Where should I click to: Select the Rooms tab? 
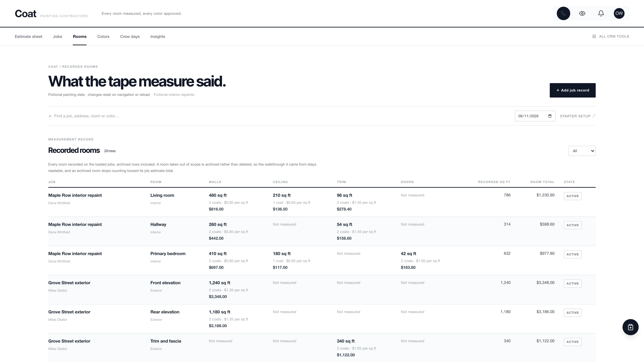pos(80,37)
